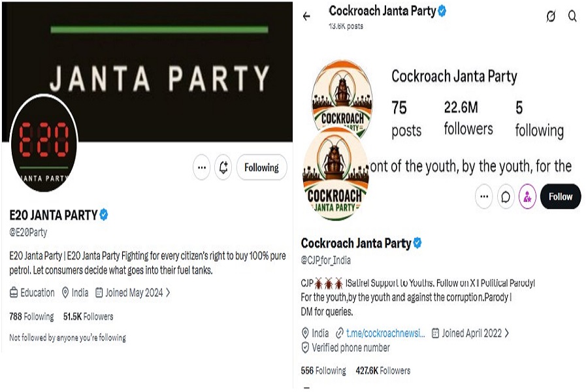Expand Joined April 2022 details chevron
Image resolution: width=588 pixels, height=392 pixels.
(506, 333)
